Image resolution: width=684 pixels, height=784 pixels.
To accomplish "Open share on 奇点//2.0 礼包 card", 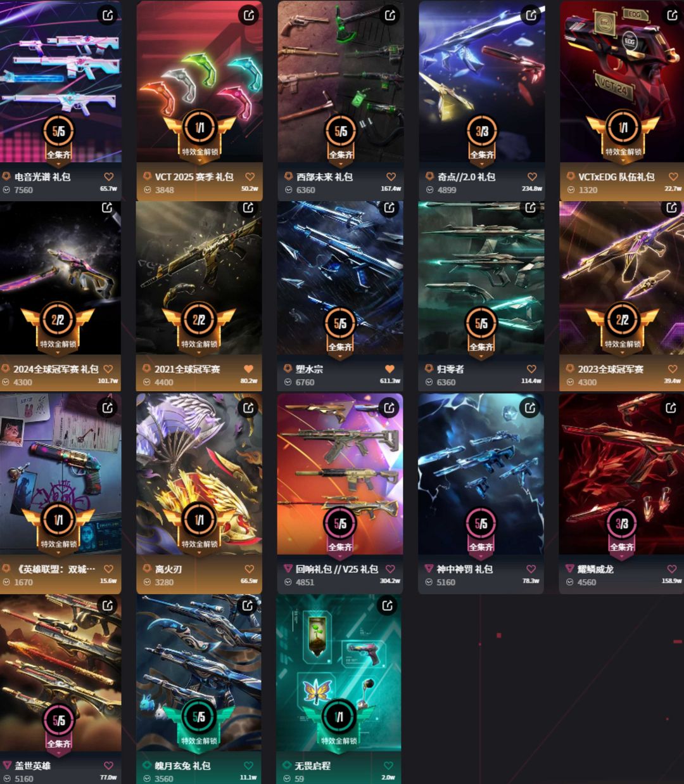I will point(531,15).
